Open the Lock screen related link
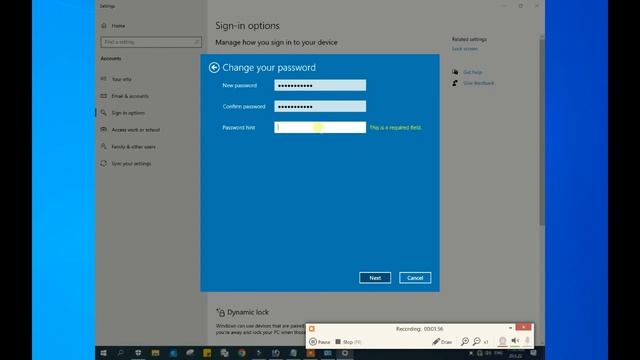This screenshot has width=640, height=360. click(x=464, y=49)
